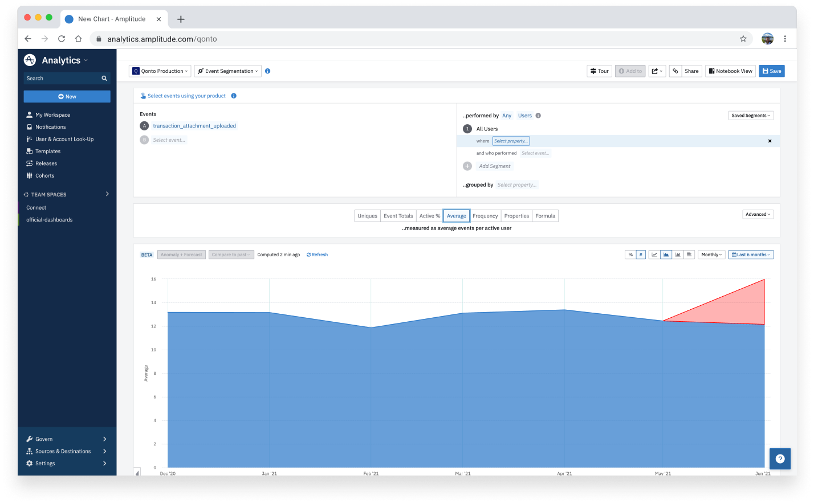Open Monthly interval dropdown

coord(711,255)
